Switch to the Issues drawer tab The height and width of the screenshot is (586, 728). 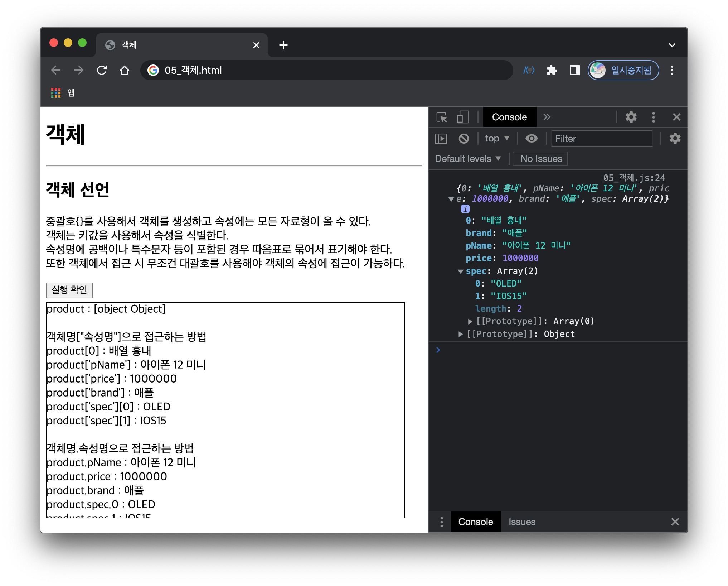522,522
